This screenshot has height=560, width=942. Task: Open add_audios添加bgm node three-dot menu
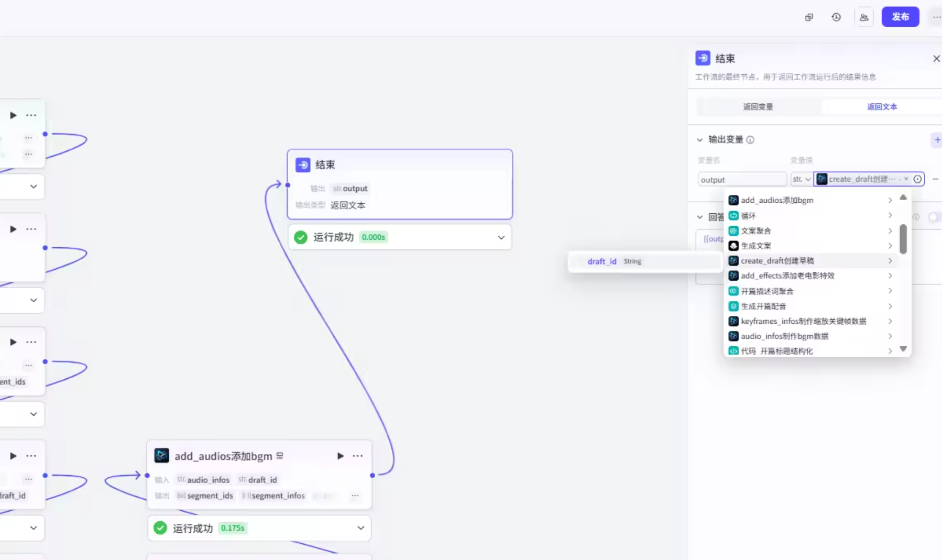pos(358,456)
